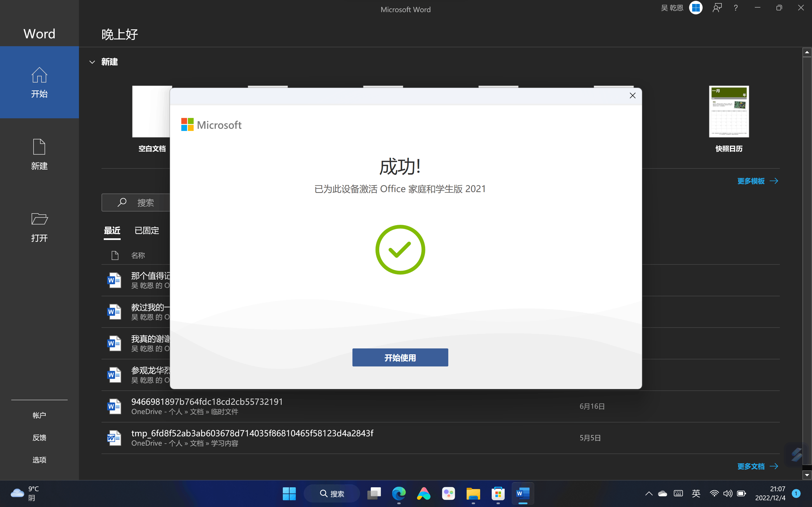Close the activation success dialog

(632, 95)
